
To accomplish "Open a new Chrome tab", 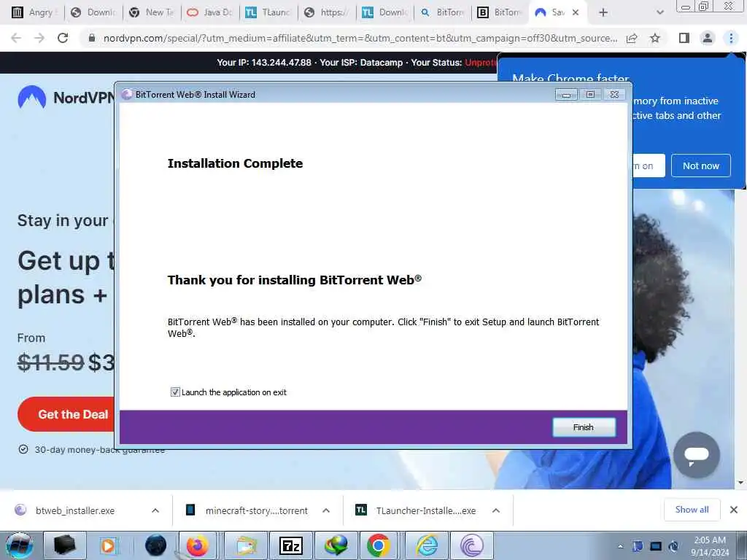I will pyautogui.click(x=603, y=12).
